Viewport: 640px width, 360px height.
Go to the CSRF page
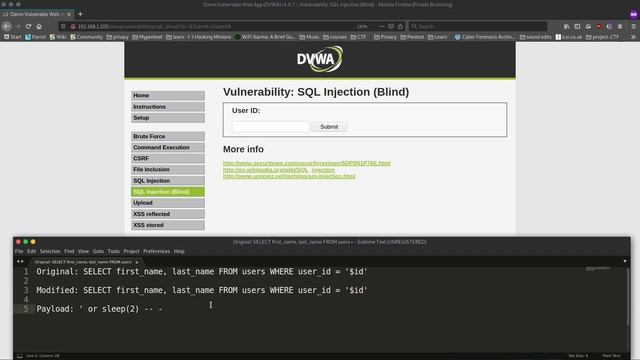point(168,158)
